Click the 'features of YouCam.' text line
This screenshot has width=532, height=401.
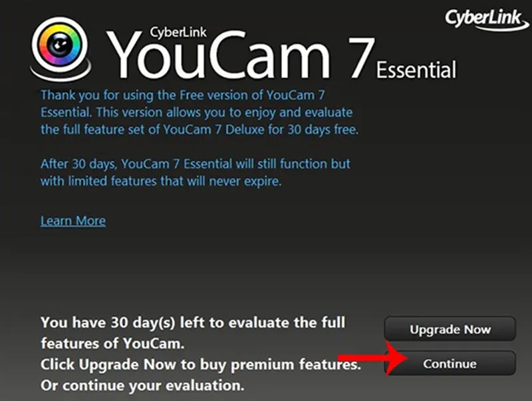pos(112,343)
